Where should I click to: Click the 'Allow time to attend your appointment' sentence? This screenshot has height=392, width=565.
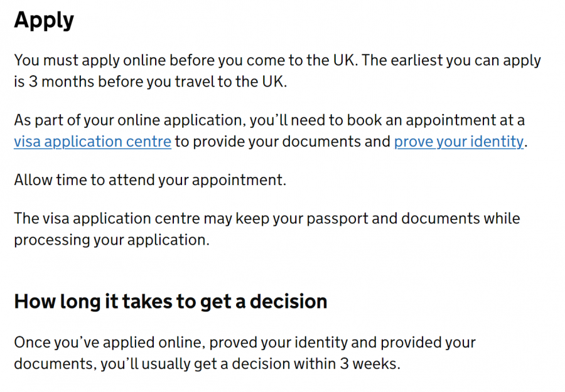coord(150,180)
